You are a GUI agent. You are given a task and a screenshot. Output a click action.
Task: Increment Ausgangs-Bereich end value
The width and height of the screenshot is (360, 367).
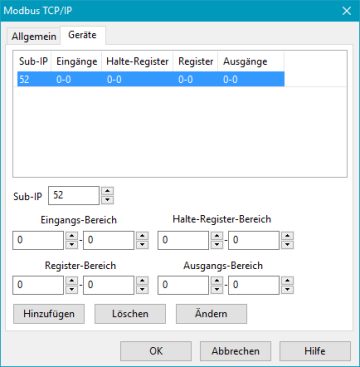(x=287, y=281)
